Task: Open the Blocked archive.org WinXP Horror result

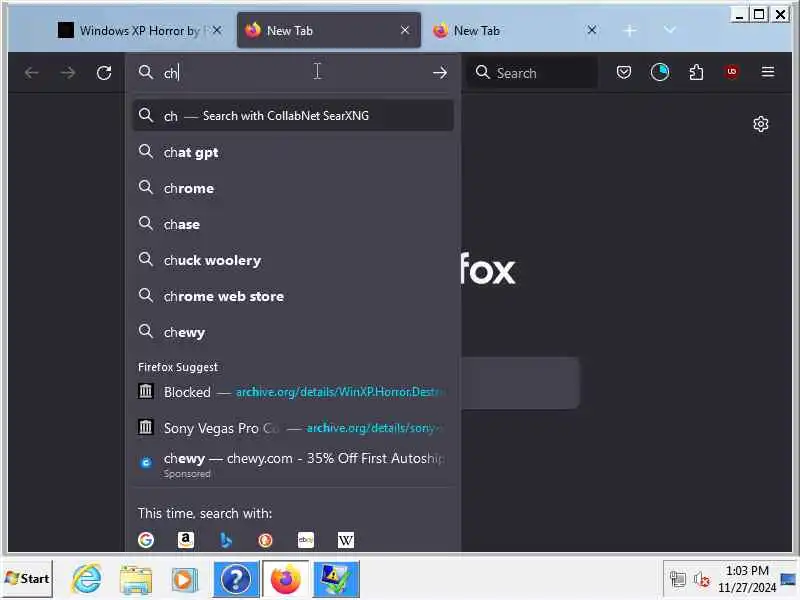Action: pyautogui.click(x=293, y=392)
